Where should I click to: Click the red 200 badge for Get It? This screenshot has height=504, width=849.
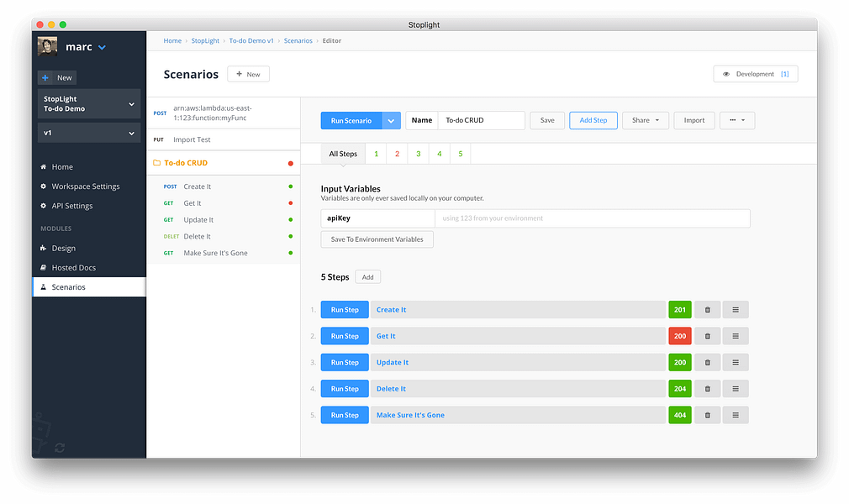click(x=680, y=336)
